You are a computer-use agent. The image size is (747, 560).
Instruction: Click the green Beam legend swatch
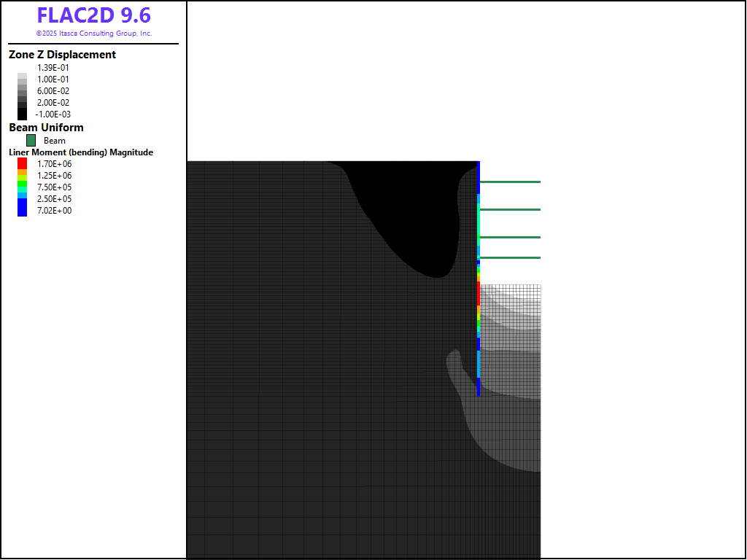tap(31, 140)
